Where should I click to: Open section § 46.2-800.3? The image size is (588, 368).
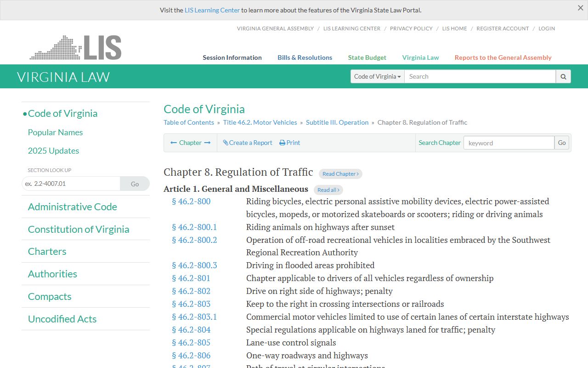(x=194, y=265)
